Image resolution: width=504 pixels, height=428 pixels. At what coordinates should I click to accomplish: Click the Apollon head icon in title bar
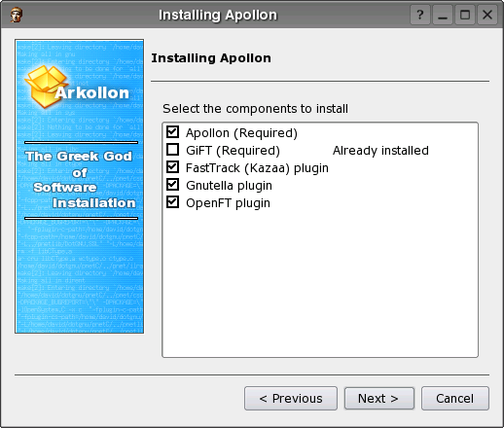(x=16, y=15)
